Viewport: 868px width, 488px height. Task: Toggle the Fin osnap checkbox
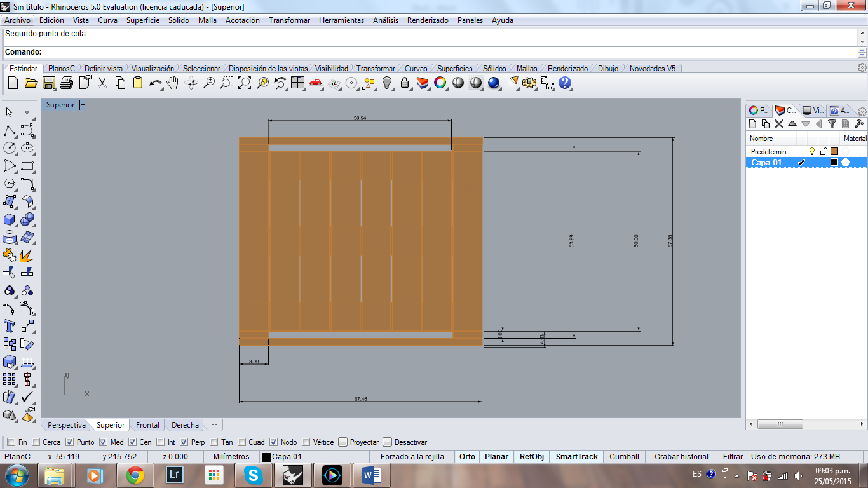pyautogui.click(x=10, y=442)
